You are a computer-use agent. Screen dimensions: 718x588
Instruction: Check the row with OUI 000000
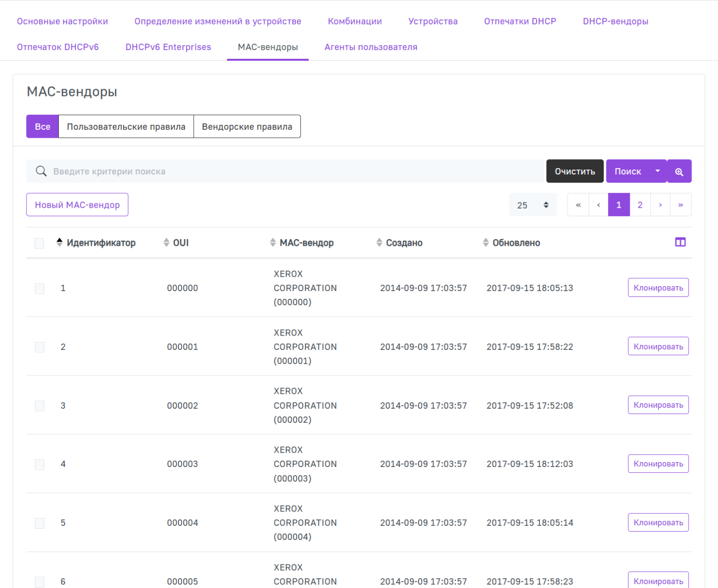pyautogui.click(x=40, y=288)
